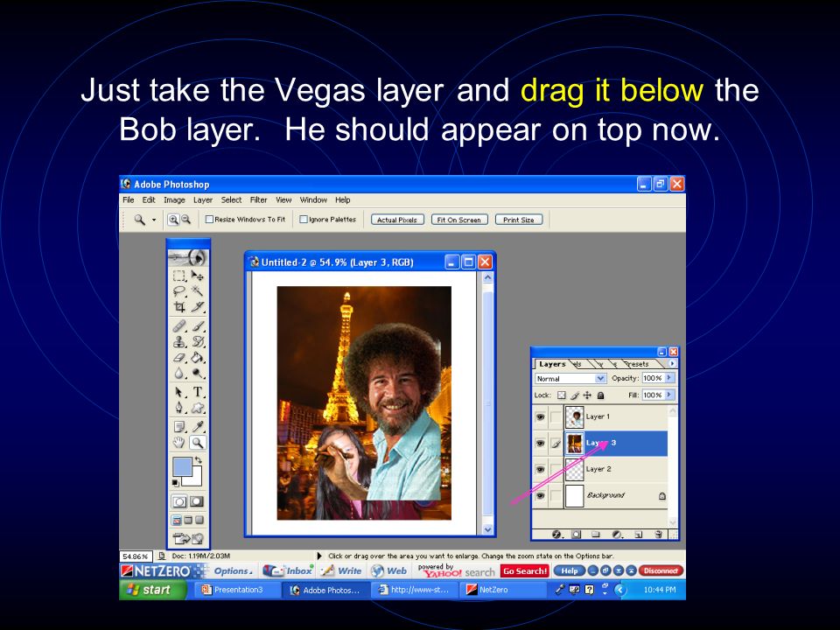Select the Zoom tool in toolbox
This screenshot has height=630, width=840.
click(197, 443)
